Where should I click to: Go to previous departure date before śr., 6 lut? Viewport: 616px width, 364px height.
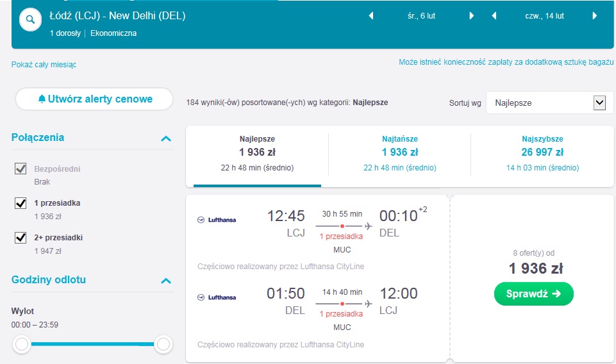(371, 16)
